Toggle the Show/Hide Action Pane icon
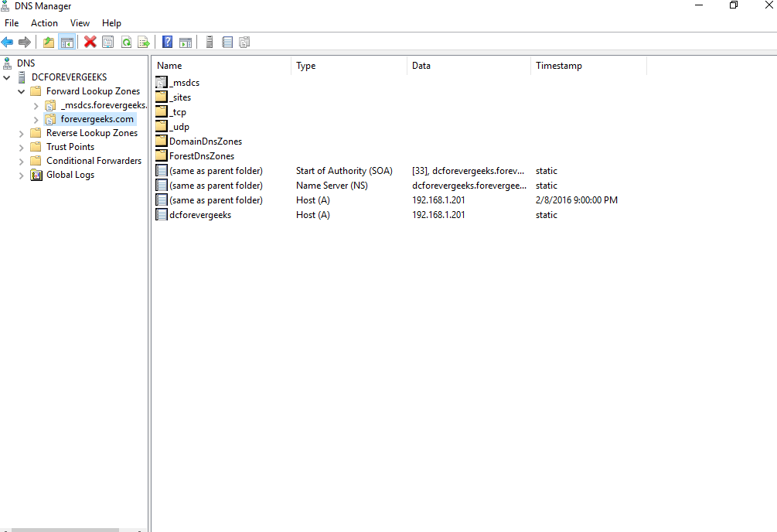This screenshot has height=532, width=777. coord(186,43)
